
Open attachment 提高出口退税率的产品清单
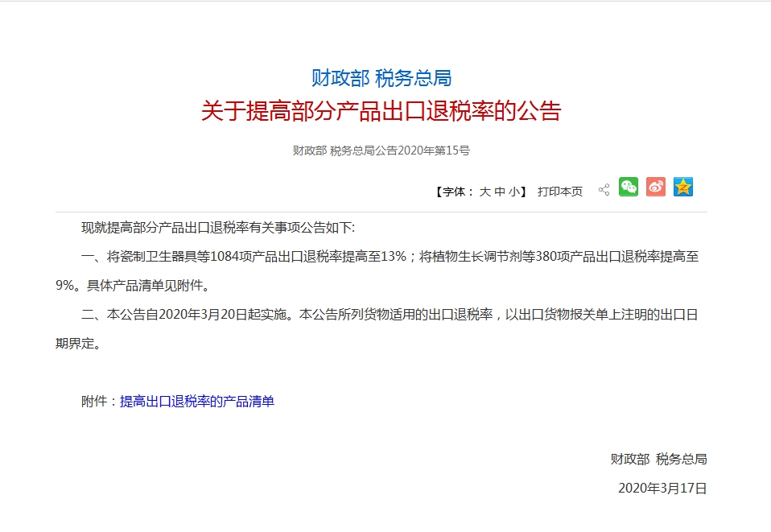197,402
